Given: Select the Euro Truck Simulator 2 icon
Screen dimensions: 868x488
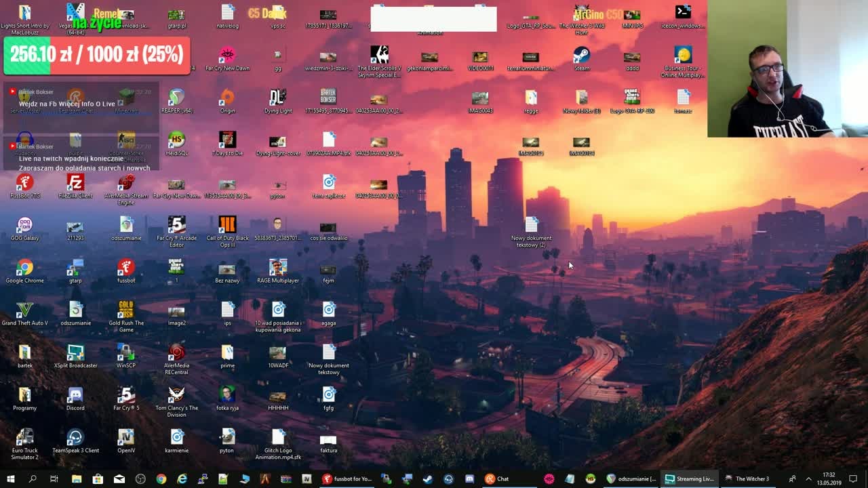Looking at the screenshot, I should [25, 445].
